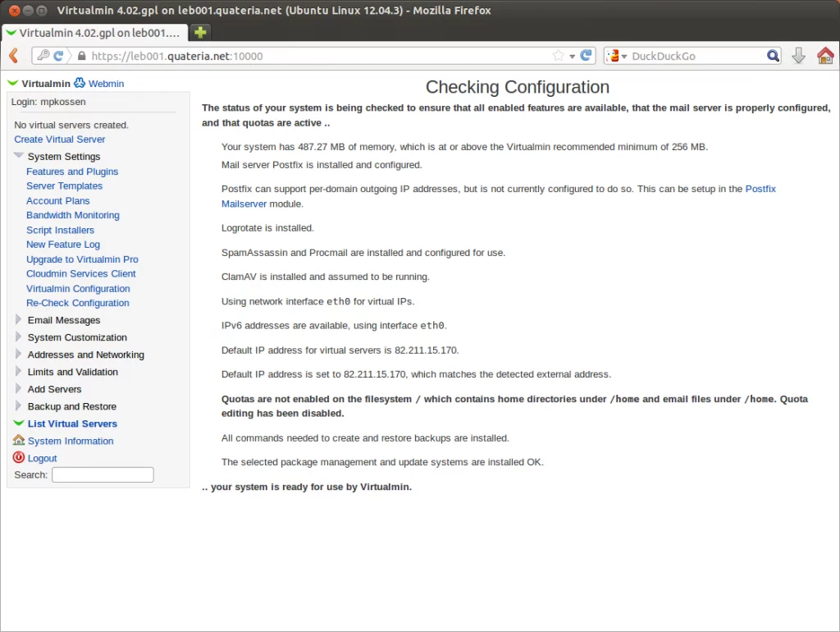
Task: Open Create Virtual Server link
Action: click(x=59, y=140)
